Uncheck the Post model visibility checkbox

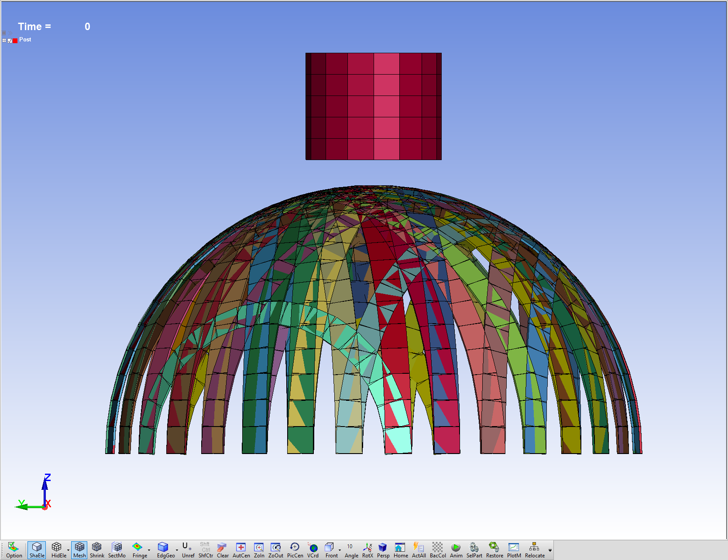(10, 41)
